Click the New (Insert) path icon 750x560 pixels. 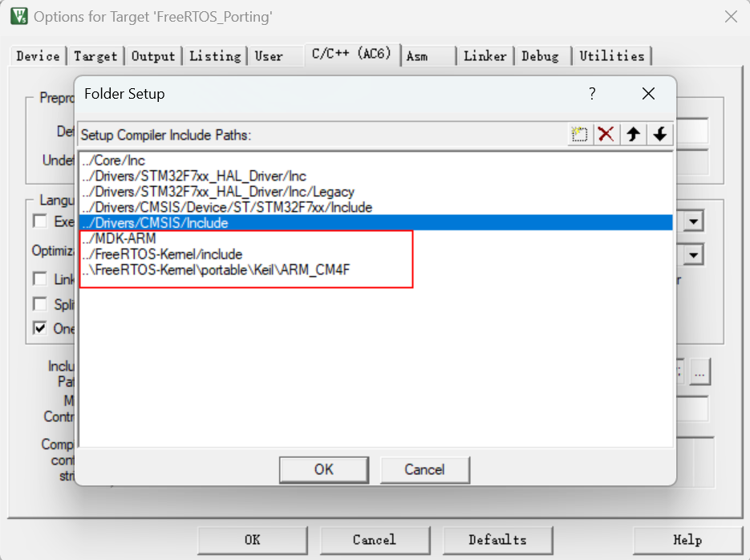579,135
